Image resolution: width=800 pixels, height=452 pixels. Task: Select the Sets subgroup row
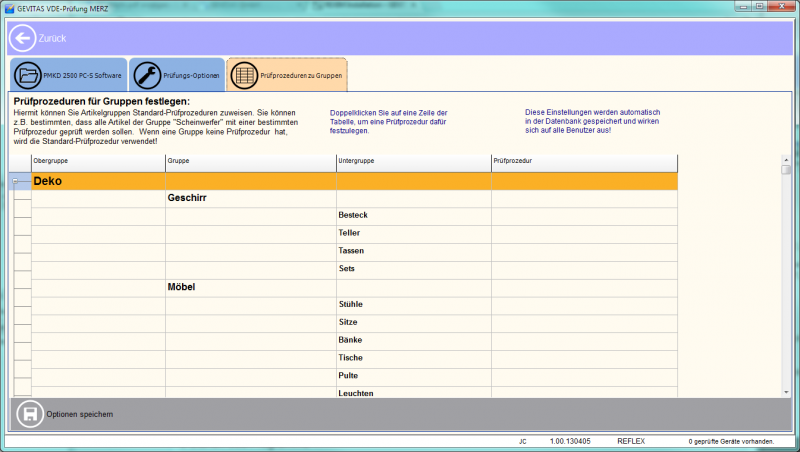coord(354,269)
